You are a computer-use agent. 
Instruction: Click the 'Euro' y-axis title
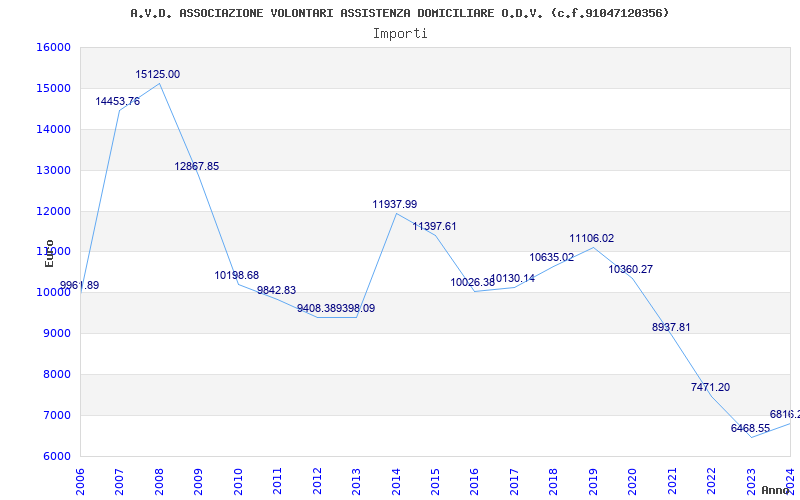49,253
